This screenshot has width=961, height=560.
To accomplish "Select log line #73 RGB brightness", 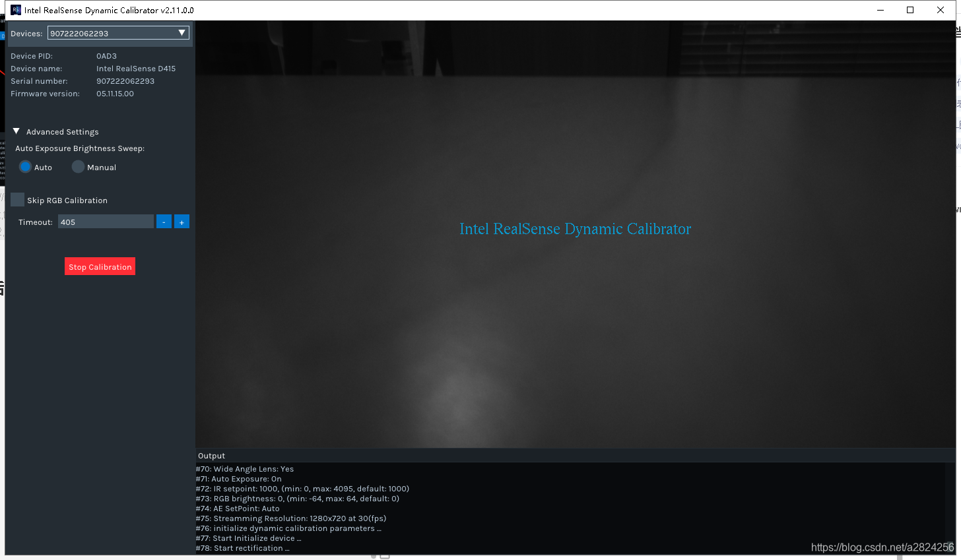I will click(x=298, y=499).
